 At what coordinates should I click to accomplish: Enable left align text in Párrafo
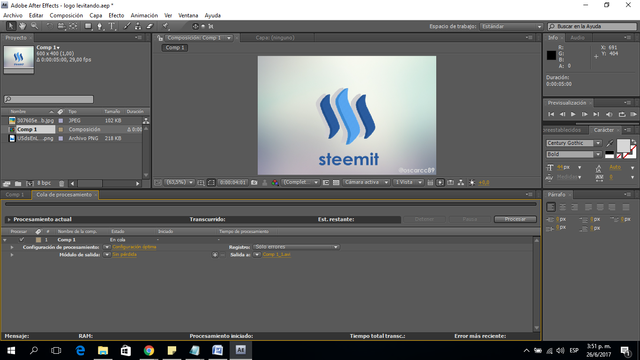[x=551, y=207]
